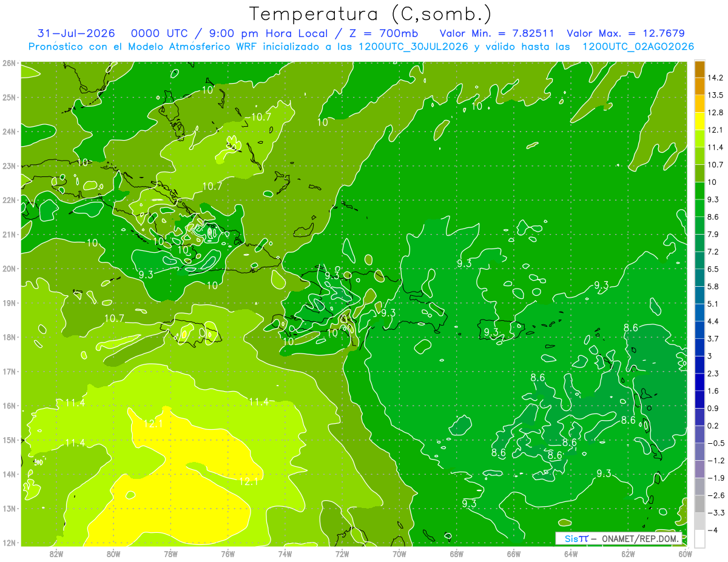This screenshot has height=562, width=728.
Task: Click the "SisTT - ONAMET/REP.DOM." credit label
Action: pyautogui.click(x=619, y=538)
